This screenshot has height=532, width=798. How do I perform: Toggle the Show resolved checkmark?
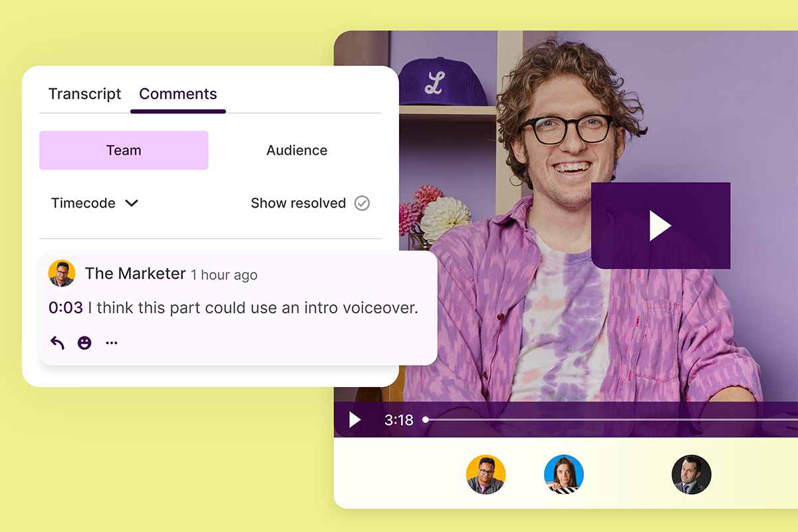click(x=362, y=203)
